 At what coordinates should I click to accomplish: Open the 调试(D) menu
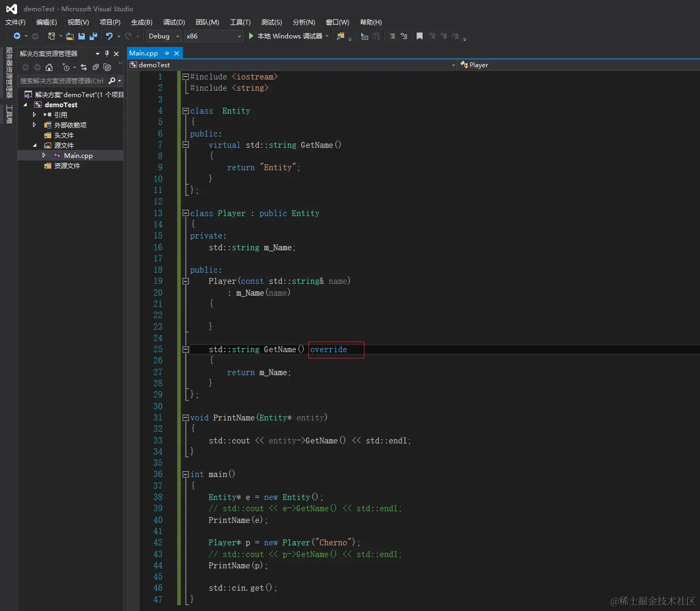pos(174,22)
